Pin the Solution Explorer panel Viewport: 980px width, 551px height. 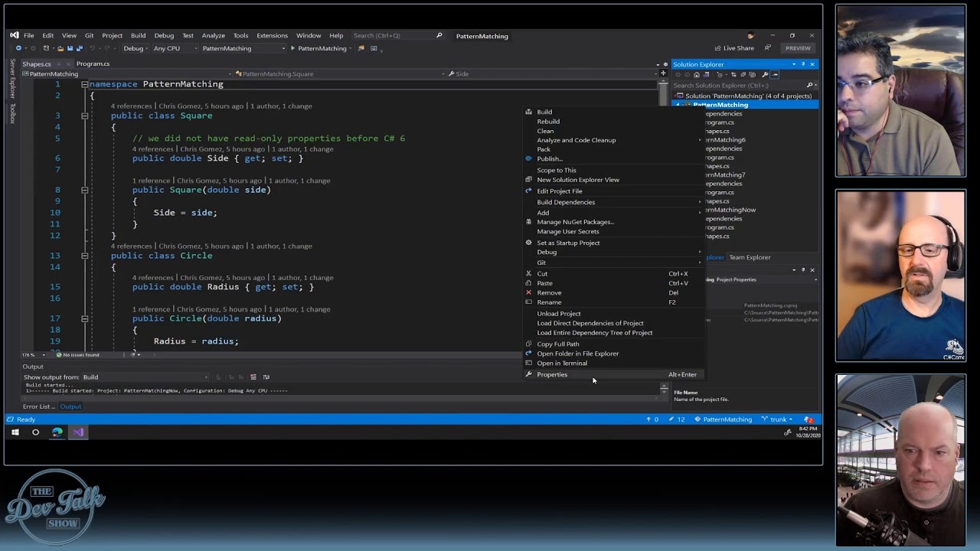[x=803, y=64]
